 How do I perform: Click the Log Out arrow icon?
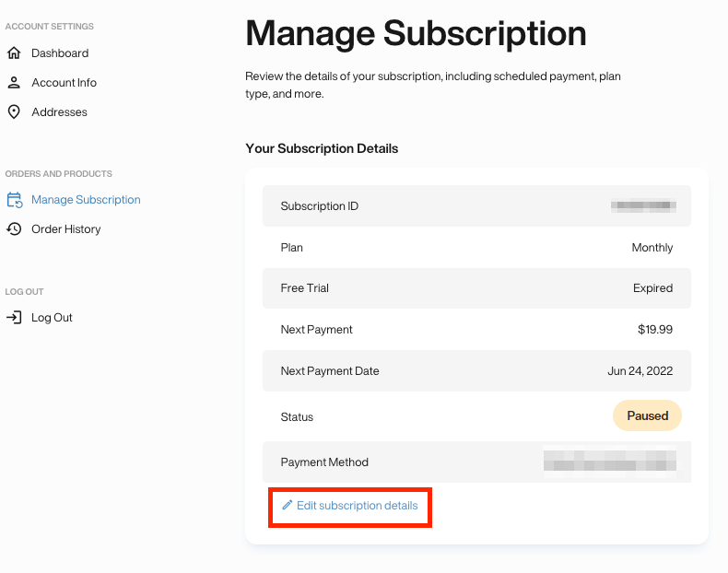click(14, 317)
